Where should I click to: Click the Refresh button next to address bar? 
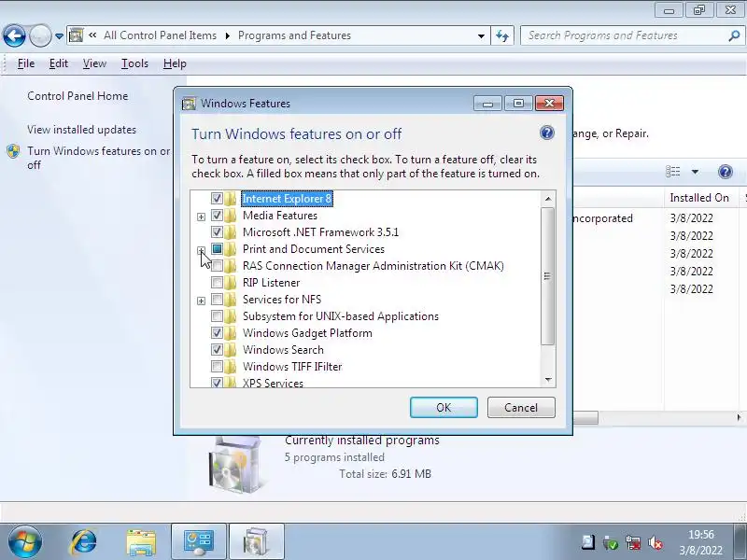pyautogui.click(x=502, y=35)
